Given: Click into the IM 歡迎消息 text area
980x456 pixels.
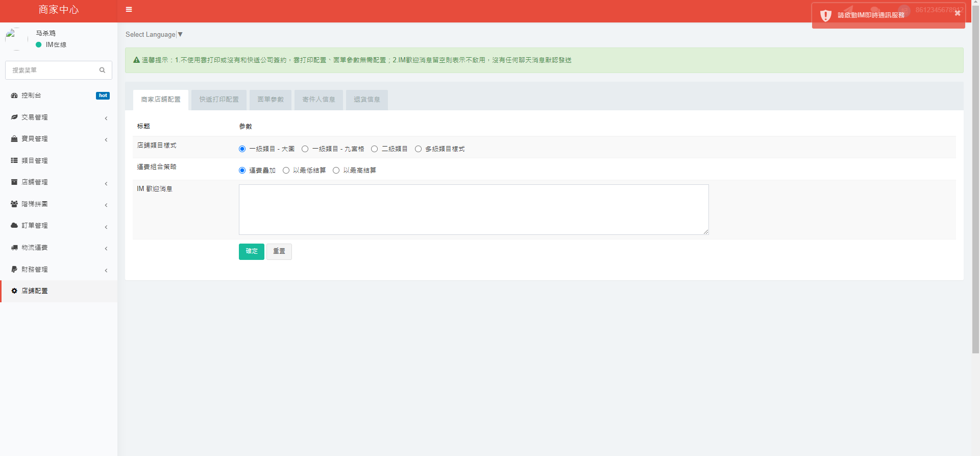Looking at the screenshot, I should tap(474, 209).
